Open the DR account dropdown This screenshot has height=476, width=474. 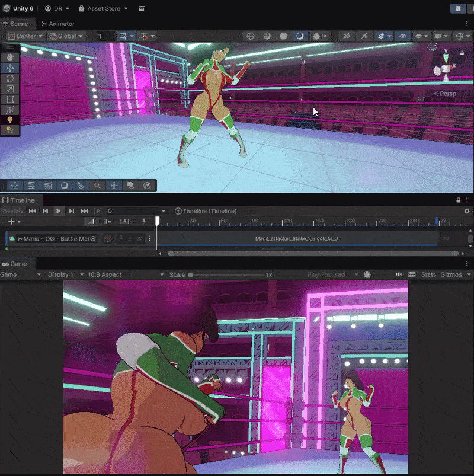57,8
